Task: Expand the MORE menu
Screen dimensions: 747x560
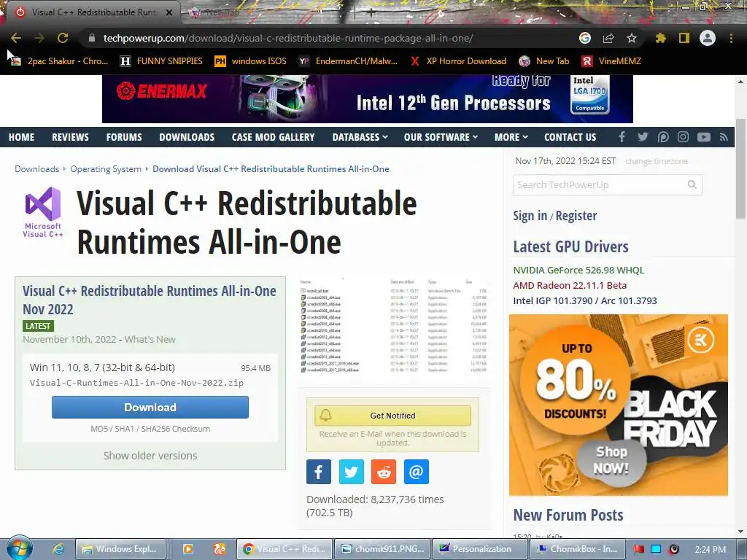Action: (x=511, y=137)
